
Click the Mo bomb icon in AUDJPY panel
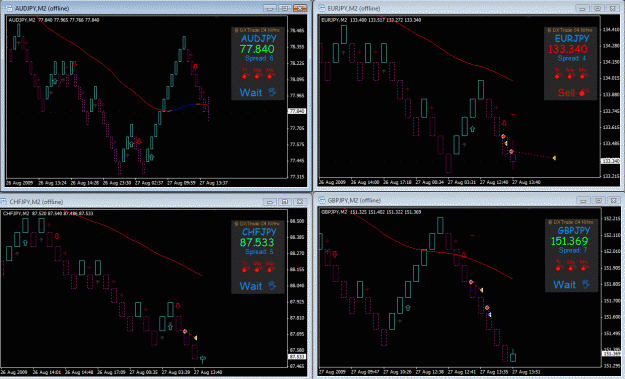[270, 75]
